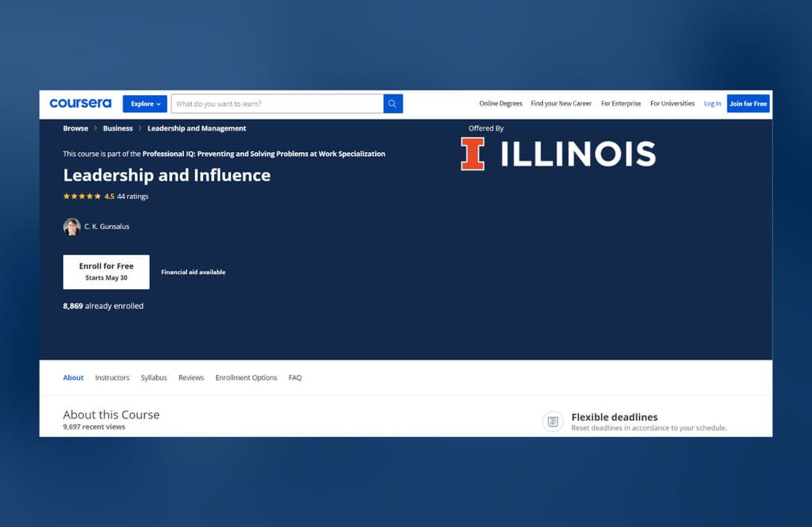Switch to the Enrollment Options tab

click(246, 377)
